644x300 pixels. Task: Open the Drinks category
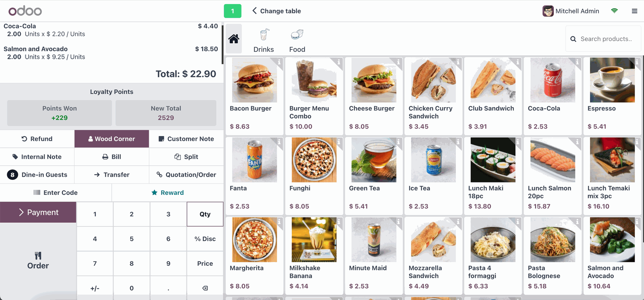[x=264, y=40]
